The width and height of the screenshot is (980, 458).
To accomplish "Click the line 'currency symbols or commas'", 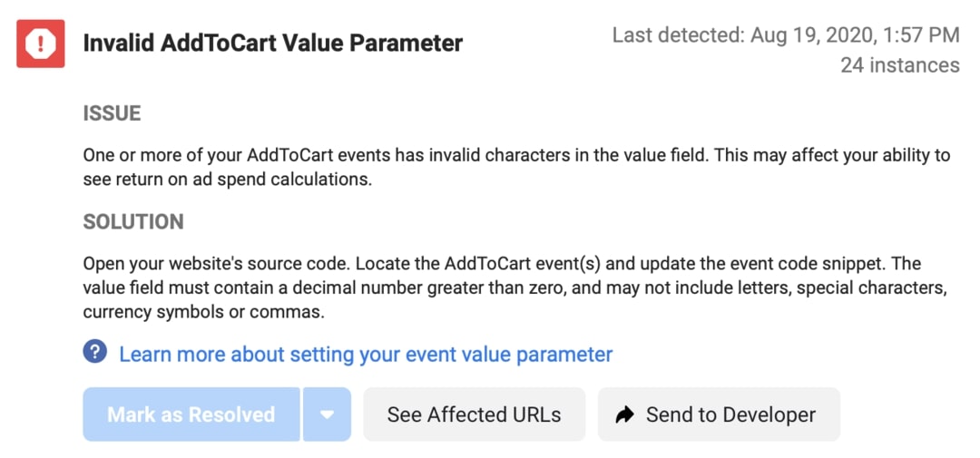I will coord(203,311).
